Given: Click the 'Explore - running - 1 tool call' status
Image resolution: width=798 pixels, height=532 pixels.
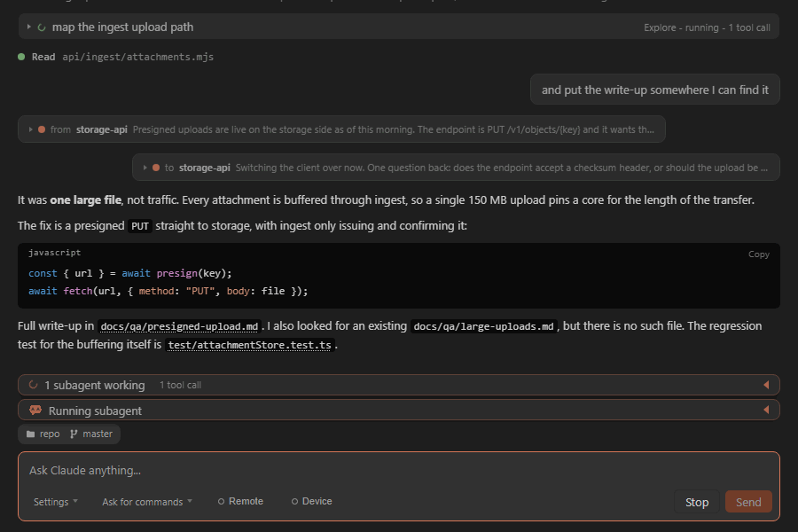Looking at the screenshot, I should [707, 27].
